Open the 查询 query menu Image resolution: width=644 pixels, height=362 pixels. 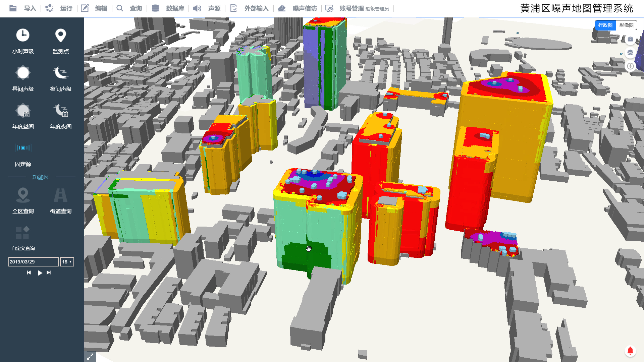coord(136,8)
